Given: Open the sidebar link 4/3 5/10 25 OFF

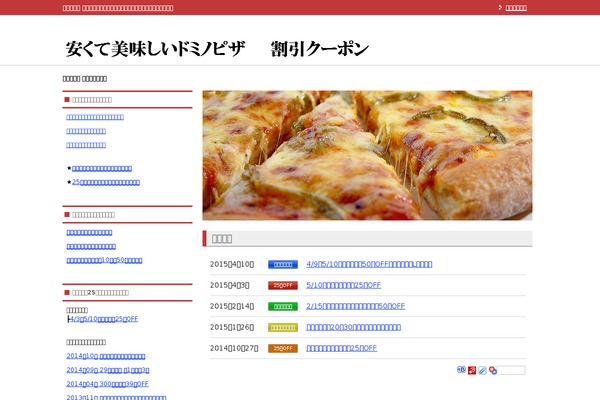Looking at the screenshot, I should tap(103, 319).
